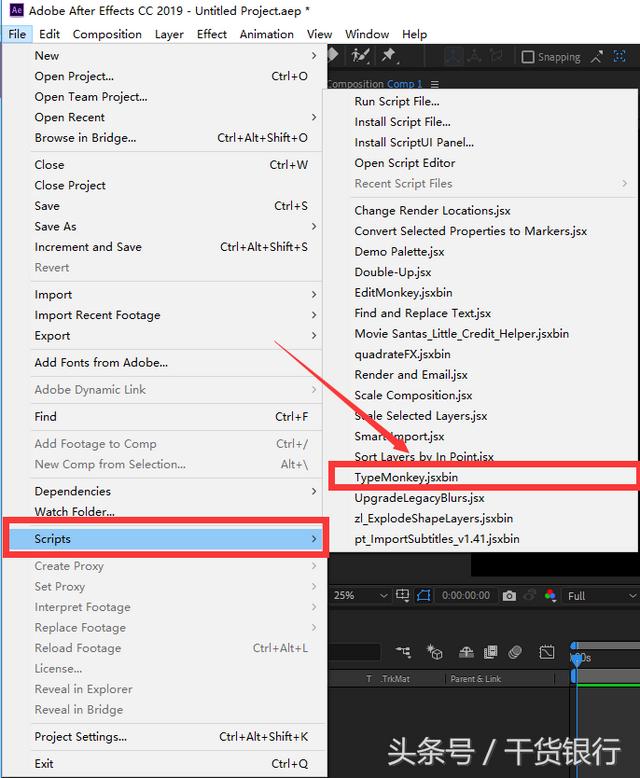This screenshot has width=640, height=778.
Task: Select the Scripts menu entry
Action: click(164, 539)
